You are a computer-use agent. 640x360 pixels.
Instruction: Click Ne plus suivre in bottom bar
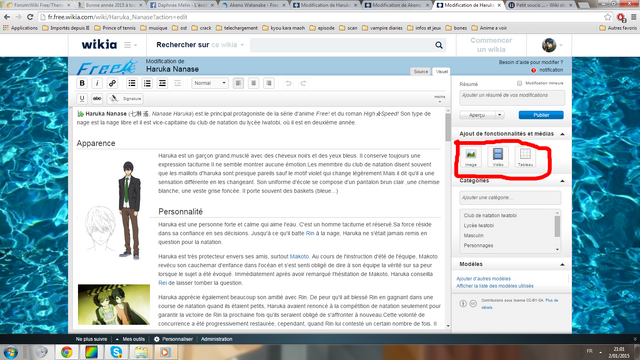pos(91,339)
